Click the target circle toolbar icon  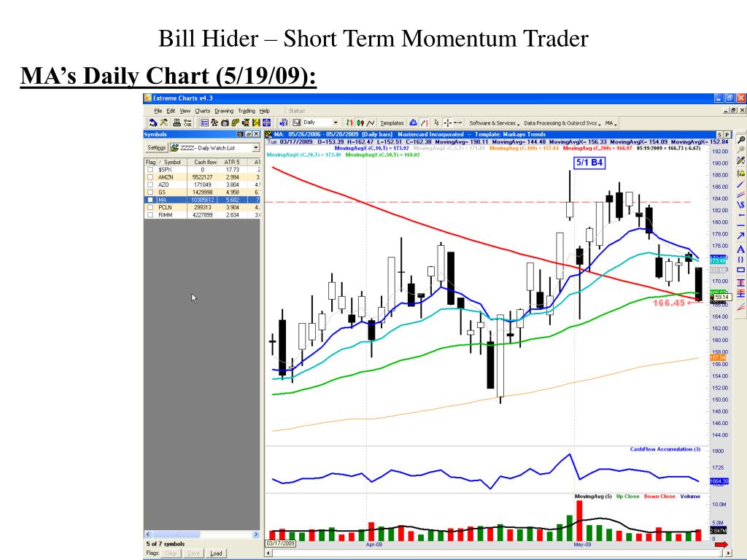coord(266,122)
